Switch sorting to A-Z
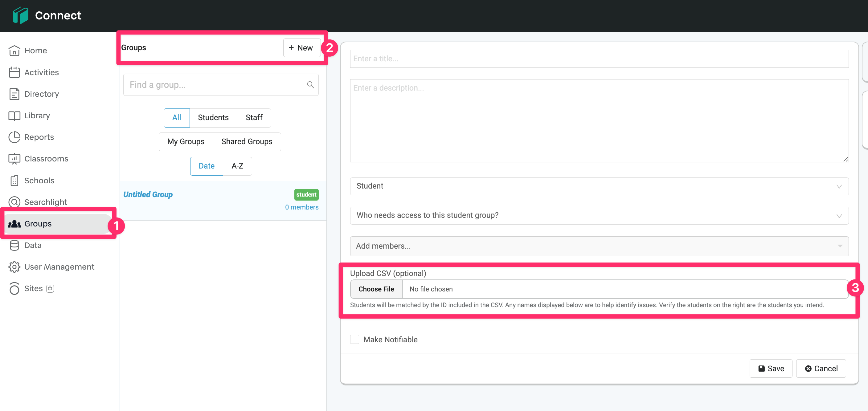Viewport: 868px width, 411px height. (238, 166)
